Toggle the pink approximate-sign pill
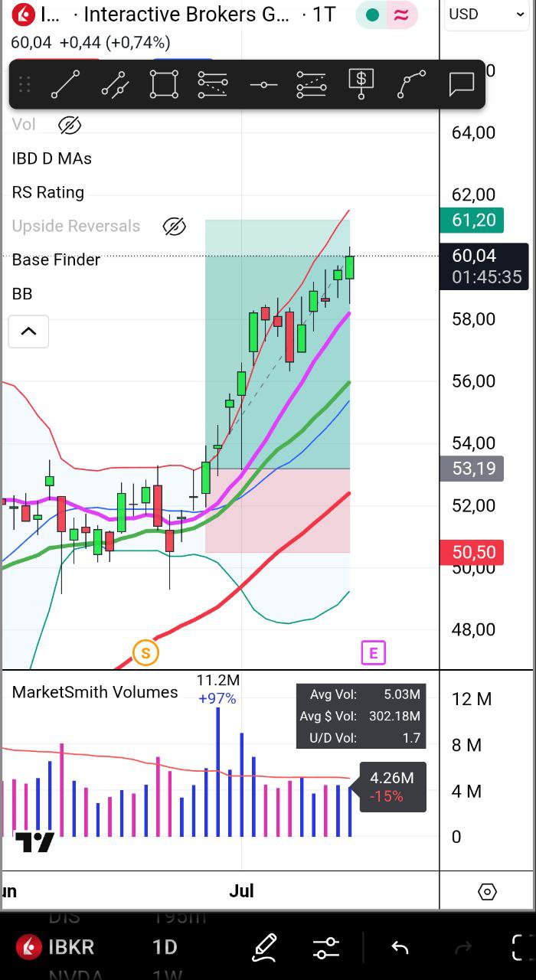 coord(401,15)
